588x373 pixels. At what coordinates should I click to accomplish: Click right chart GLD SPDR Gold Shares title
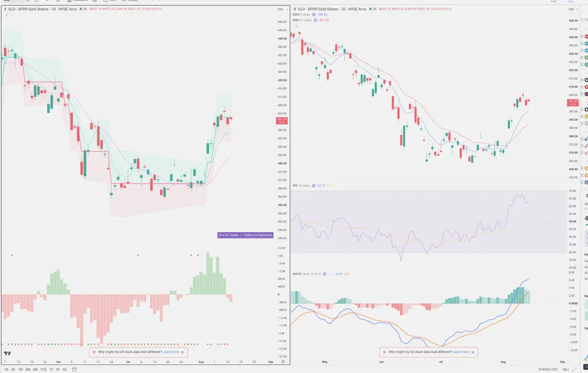tap(332, 9)
